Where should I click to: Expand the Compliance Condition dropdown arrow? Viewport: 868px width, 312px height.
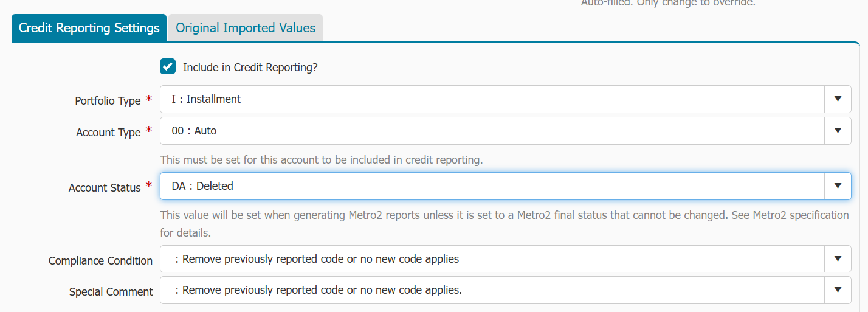[x=838, y=259]
